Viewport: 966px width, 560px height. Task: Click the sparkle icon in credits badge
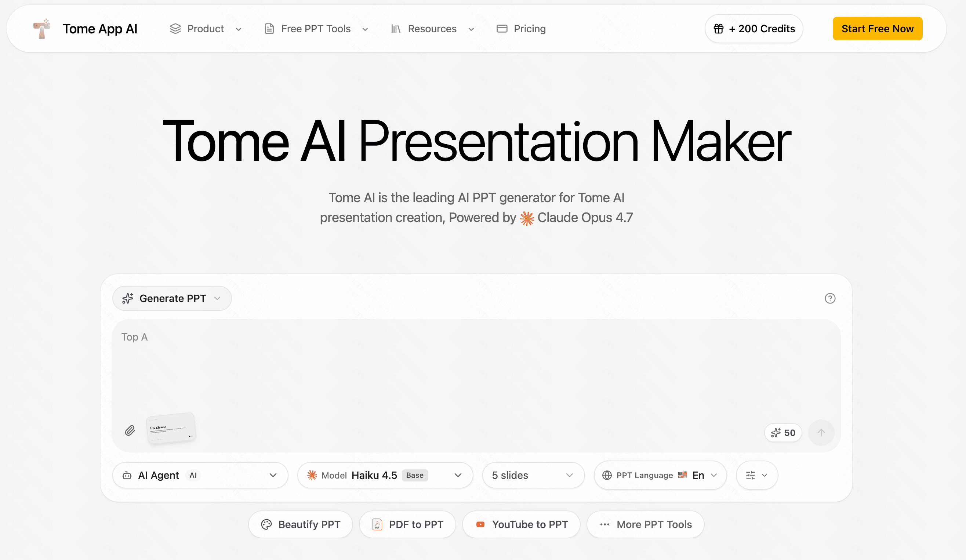point(776,433)
